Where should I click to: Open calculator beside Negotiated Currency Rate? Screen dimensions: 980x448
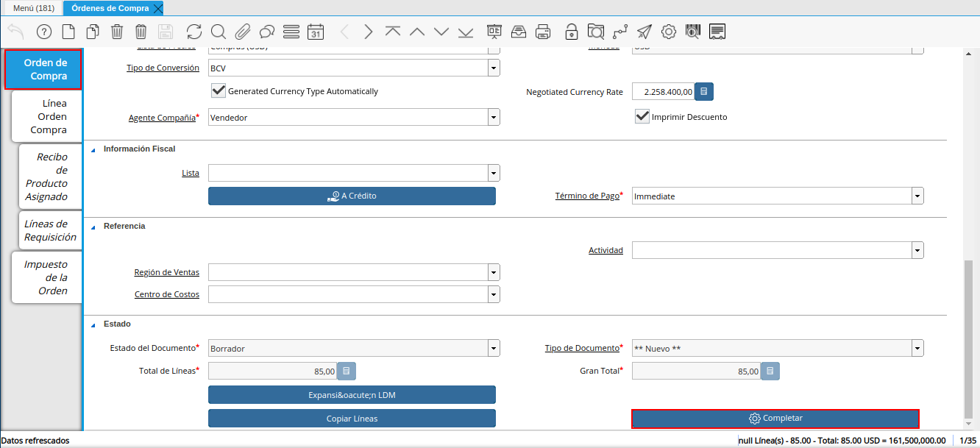point(704,92)
